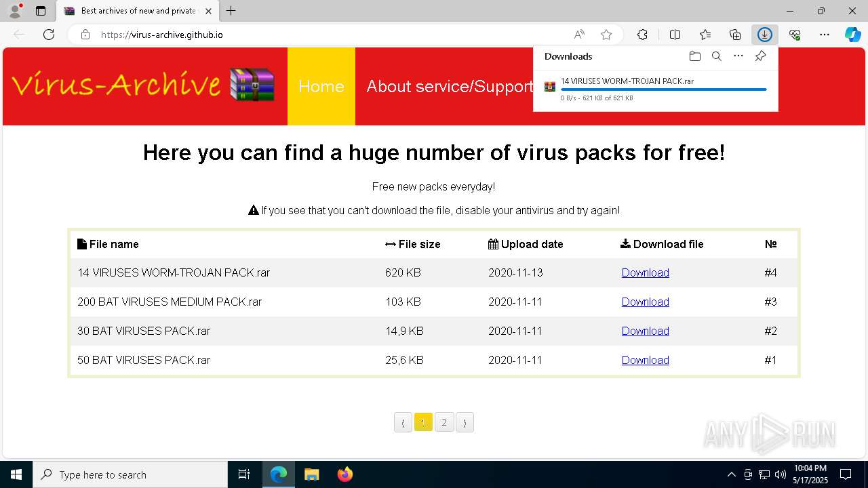Screen dimensions: 868x488
Task: Open the taskbar clock and date
Action: pos(810,474)
